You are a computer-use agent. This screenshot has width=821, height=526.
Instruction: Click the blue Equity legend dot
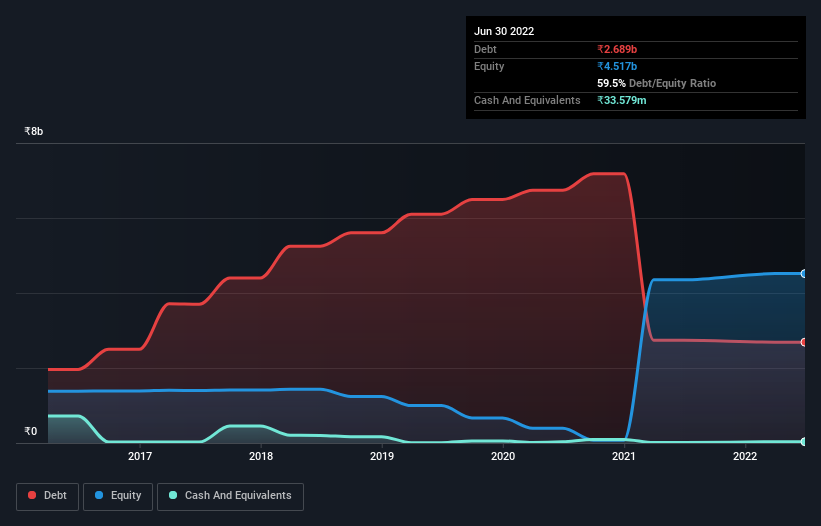[98, 495]
